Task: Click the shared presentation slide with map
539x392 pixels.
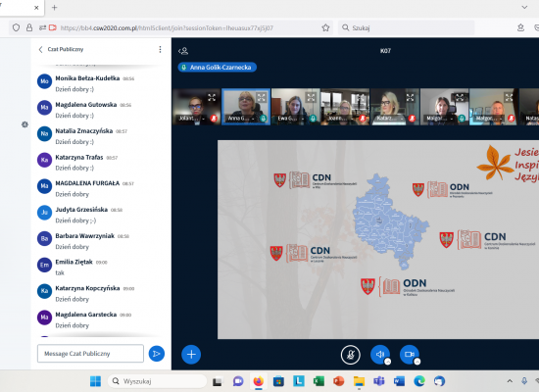Action: tap(378, 239)
